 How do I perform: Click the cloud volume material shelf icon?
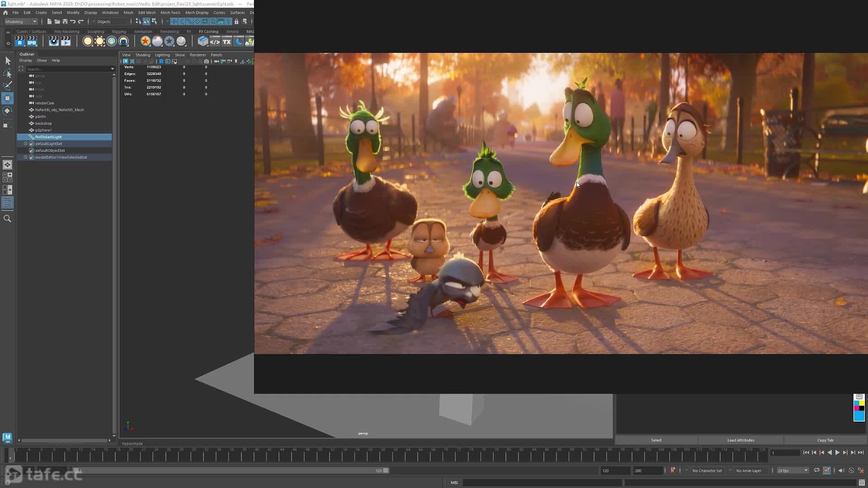[157, 41]
